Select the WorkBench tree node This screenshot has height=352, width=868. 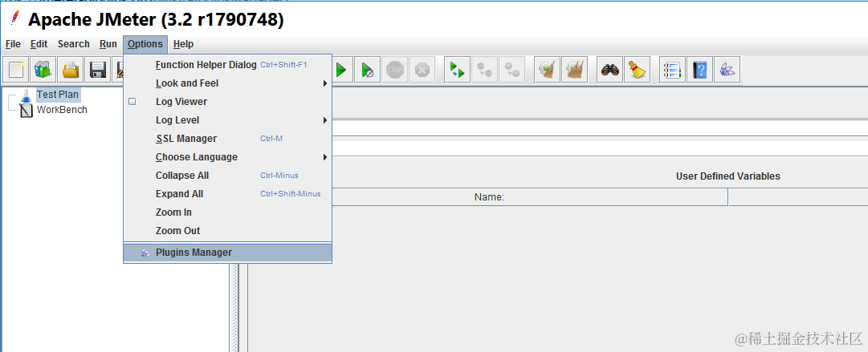click(x=62, y=109)
